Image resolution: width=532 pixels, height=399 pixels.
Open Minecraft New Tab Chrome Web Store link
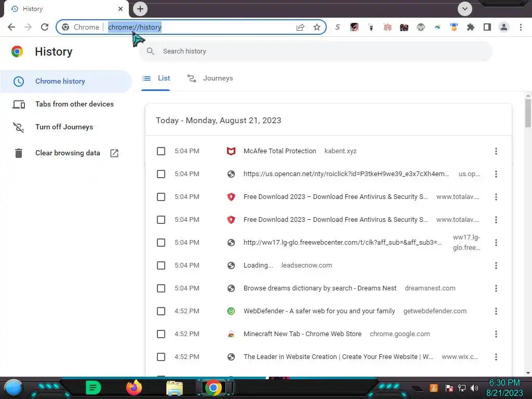click(302, 334)
